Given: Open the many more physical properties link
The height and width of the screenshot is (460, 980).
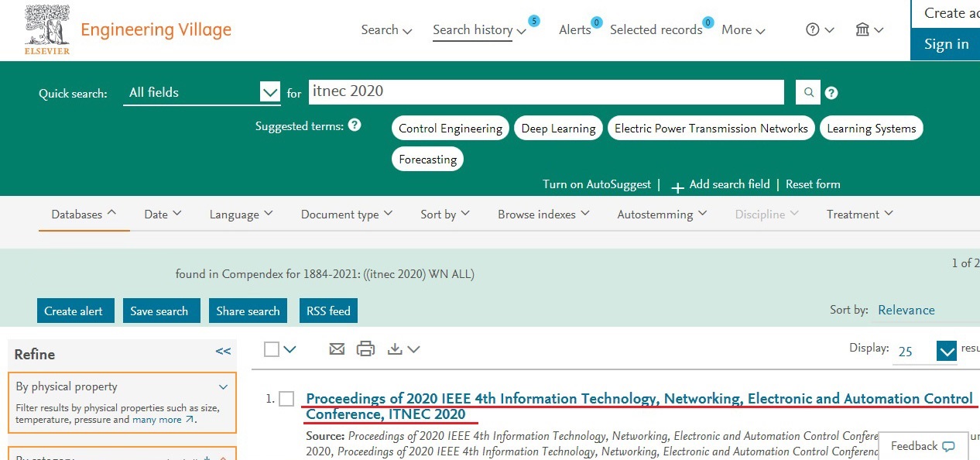Looking at the screenshot, I should (x=163, y=420).
